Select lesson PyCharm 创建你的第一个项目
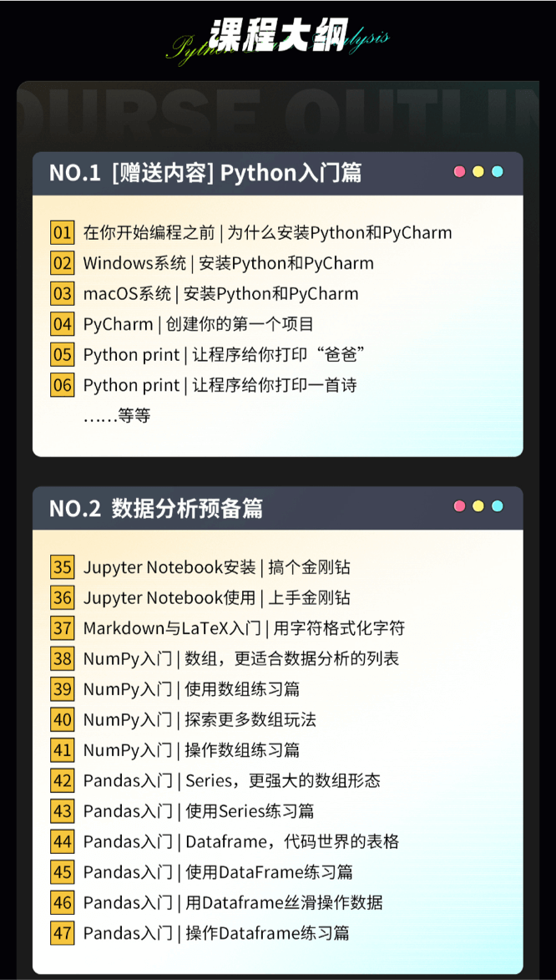This screenshot has height=980, width=556. [198, 324]
